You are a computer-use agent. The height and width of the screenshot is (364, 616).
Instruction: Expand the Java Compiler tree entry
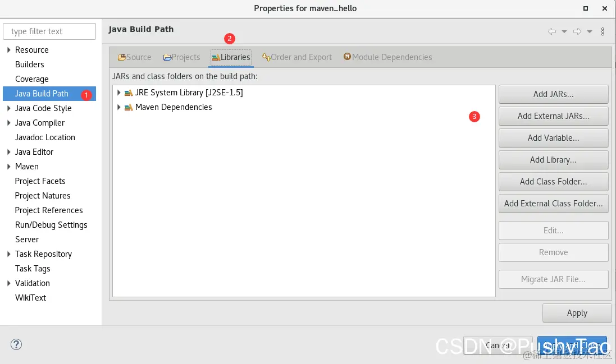click(8, 123)
